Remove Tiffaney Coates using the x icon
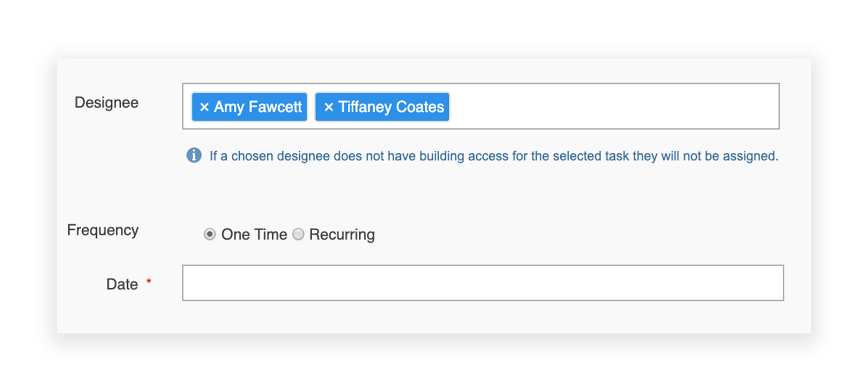The width and height of the screenshot is (868, 392). (x=328, y=107)
